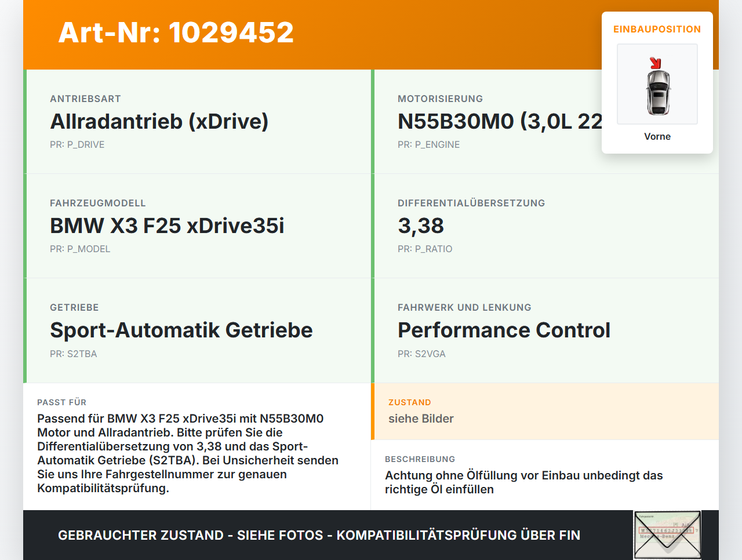The width and height of the screenshot is (742, 560).
Task: Click the Passt für compatibility text
Action: [188, 453]
